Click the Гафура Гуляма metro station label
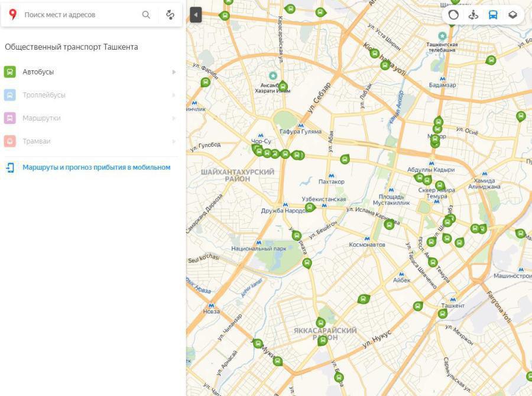Screen dimensions: 532x396 click(x=300, y=132)
